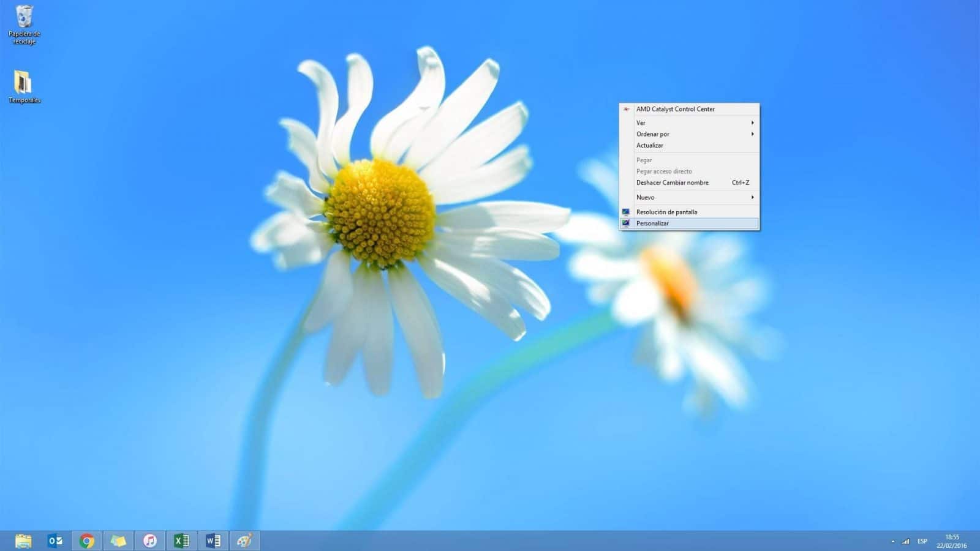Expand the Ordenar por submenu
This screenshot has width=980, height=551.
652,134
